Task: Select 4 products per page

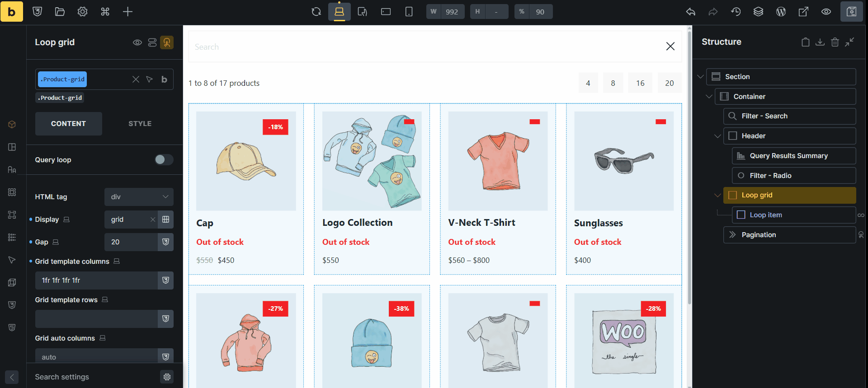Action: click(x=588, y=83)
